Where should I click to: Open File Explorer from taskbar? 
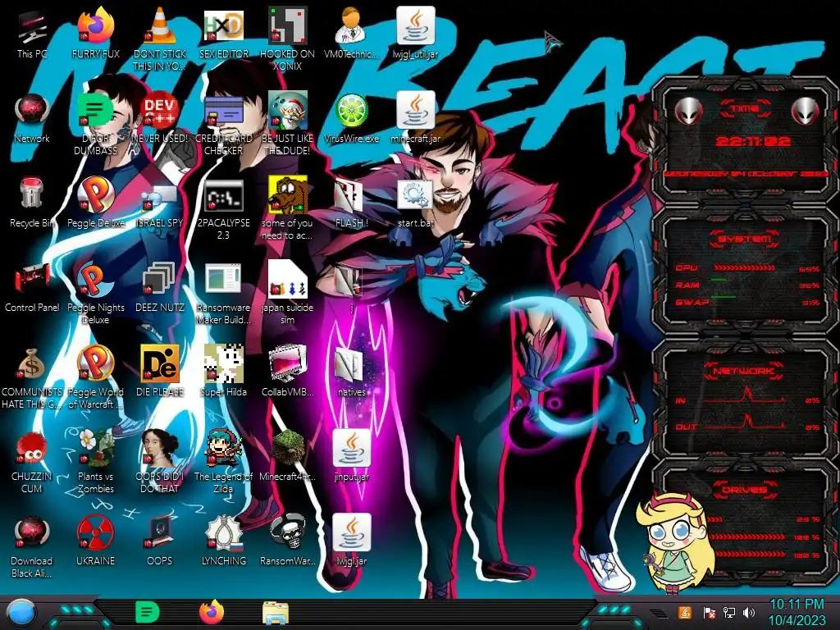point(276,613)
